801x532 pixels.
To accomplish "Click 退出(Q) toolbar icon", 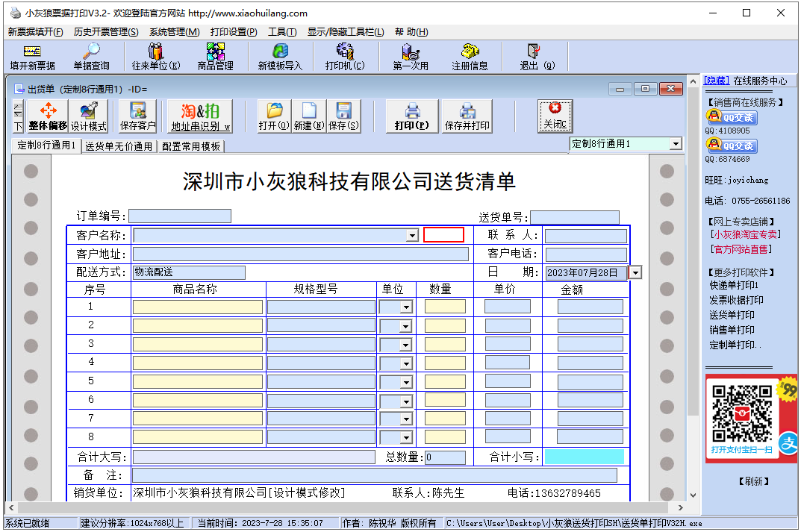I will (x=537, y=57).
